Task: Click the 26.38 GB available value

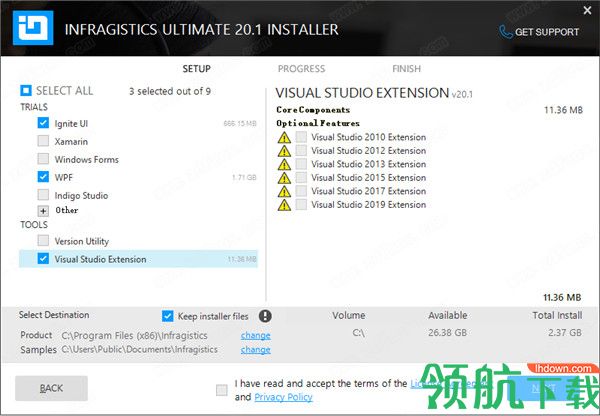Action: [x=447, y=333]
